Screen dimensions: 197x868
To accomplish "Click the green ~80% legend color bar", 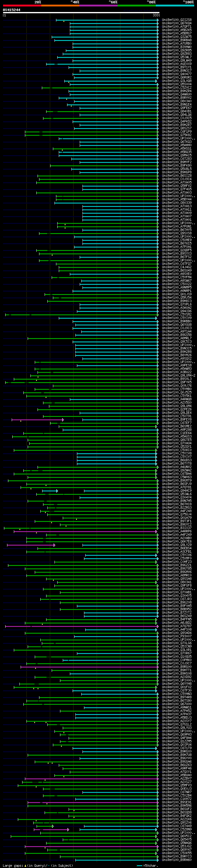I will point(136,6).
